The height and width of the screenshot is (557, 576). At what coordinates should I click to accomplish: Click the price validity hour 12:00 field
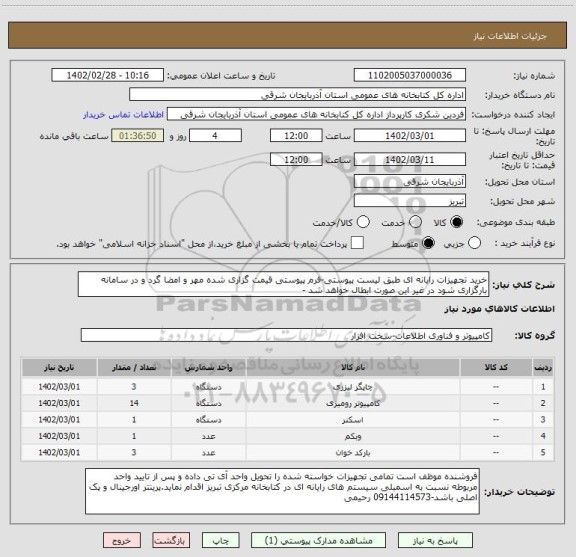coord(296,159)
